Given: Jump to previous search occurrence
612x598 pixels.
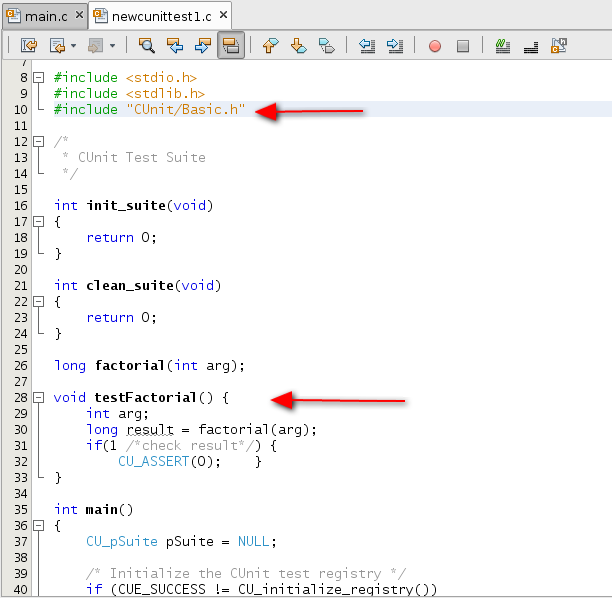Looking at the screenshot, I should tap(175, 45).
